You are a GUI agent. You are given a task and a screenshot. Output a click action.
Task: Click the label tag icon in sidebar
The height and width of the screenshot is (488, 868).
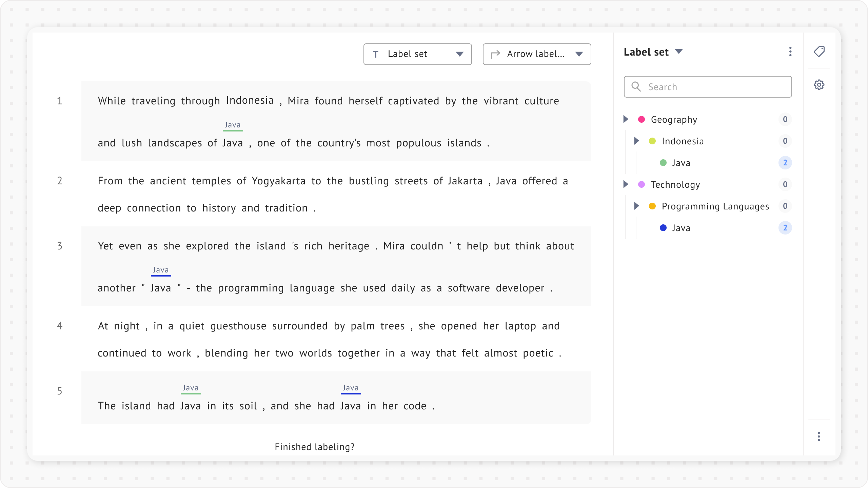click(819, 52)
